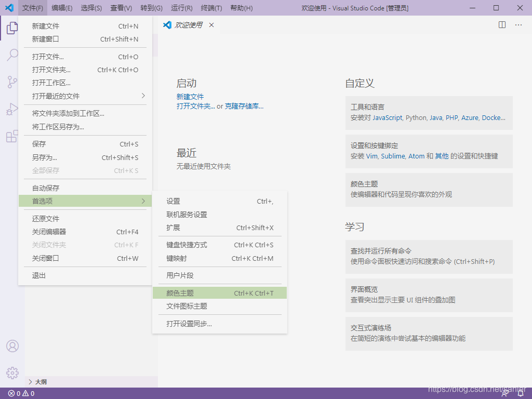Choose 打开文件夹... menu entry

pos(85,70)
